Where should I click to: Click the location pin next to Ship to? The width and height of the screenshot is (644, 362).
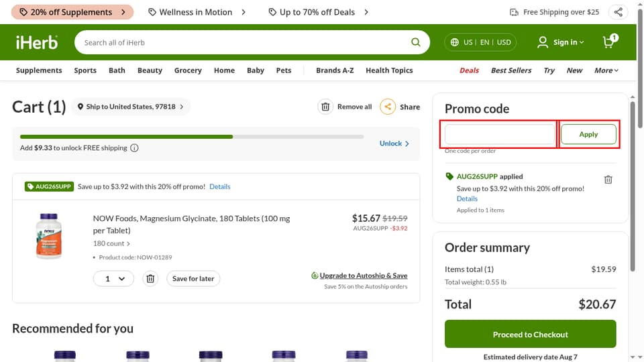(x=80, y=107)
